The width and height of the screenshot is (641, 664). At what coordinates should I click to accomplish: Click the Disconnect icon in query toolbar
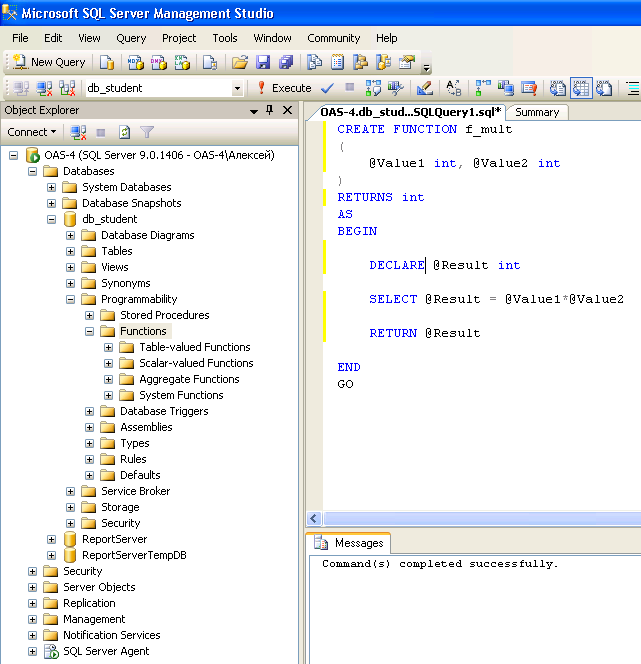pos(44,88)
